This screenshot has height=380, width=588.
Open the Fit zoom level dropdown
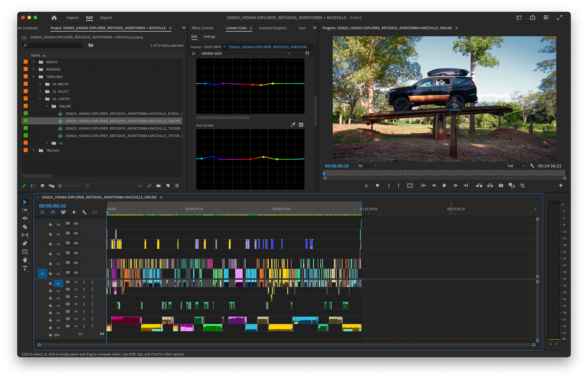[x=367, y=166]
